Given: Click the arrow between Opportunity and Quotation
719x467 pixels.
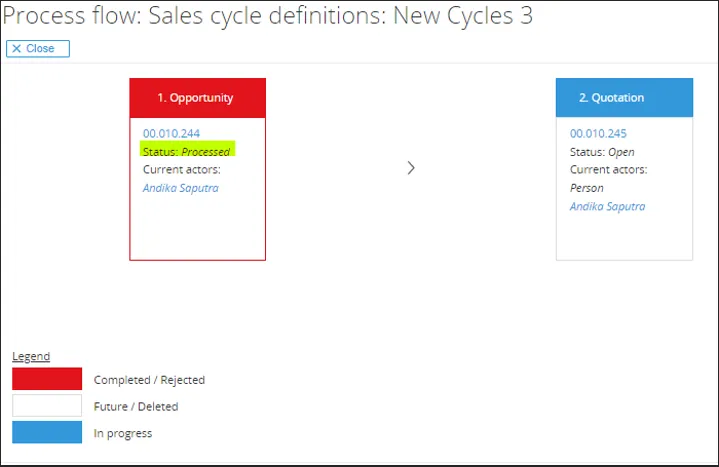Looking at the screenshot, I should (x=411, y=168).
